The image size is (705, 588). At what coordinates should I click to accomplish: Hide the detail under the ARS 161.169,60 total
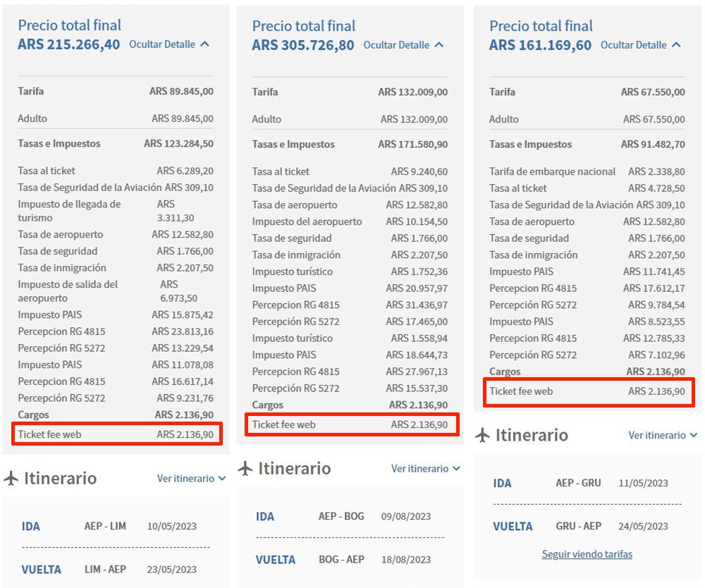[641, 45]
